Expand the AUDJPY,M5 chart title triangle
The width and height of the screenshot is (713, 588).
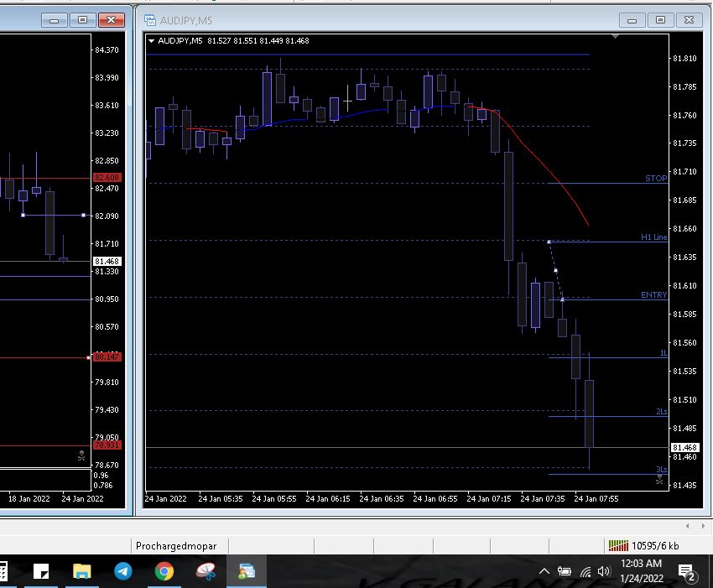pos(151,40)
